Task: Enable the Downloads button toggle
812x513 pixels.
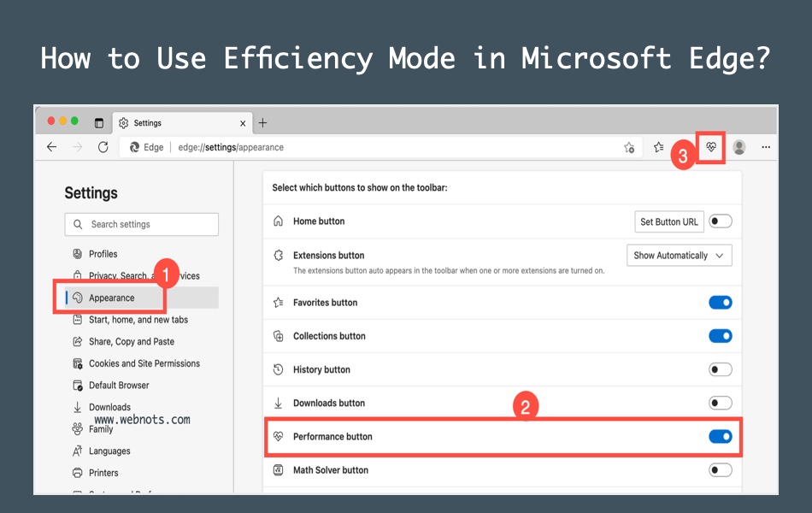Action: point(721,403)
